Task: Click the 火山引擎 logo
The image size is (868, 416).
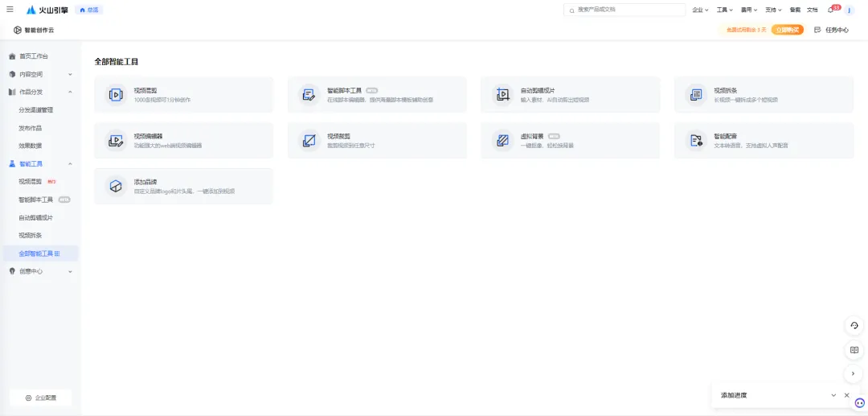Action: coord(47,10)
